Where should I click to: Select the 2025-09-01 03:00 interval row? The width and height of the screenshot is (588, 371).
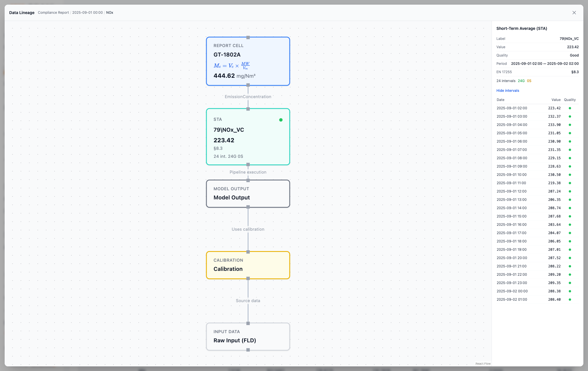point(537,116)
